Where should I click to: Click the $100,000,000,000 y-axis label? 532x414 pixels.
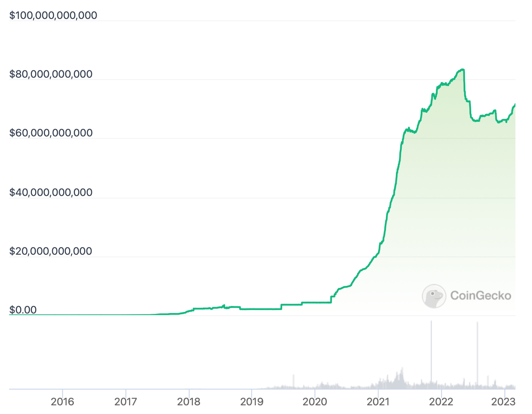point(53,15)
